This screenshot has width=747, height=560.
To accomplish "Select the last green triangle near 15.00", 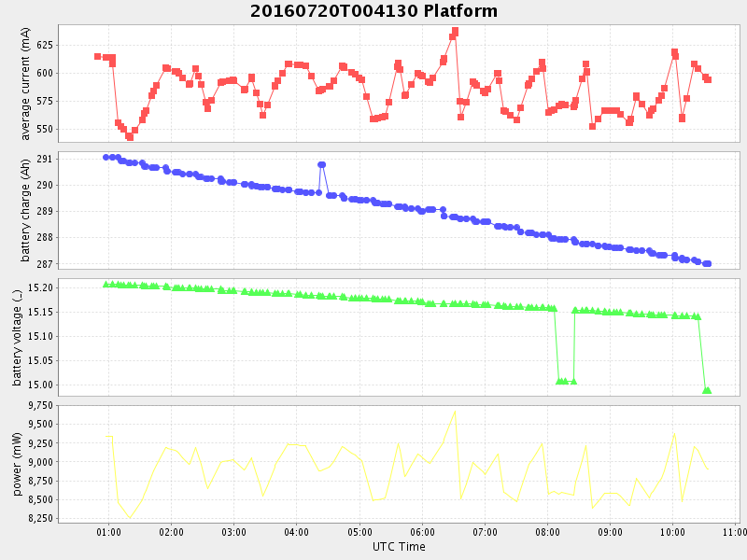I will point(707,390).
